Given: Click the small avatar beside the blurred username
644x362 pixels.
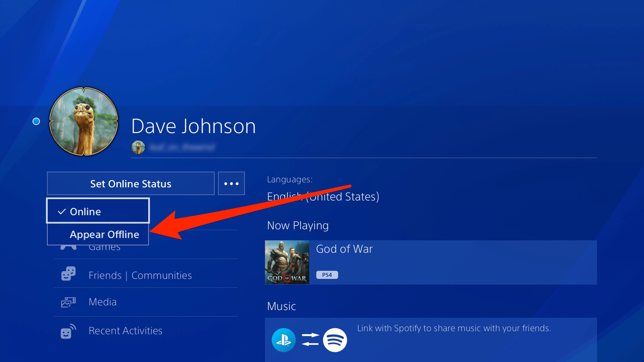Looking at the screenshot, I should pyautogui.click(x=138, y=147).
